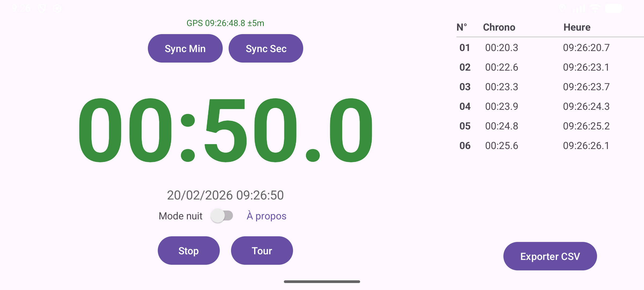This screenshot has width=644, height=290.
Task: Open the settings gear in the status bar
Action: [x=57, y=8]
